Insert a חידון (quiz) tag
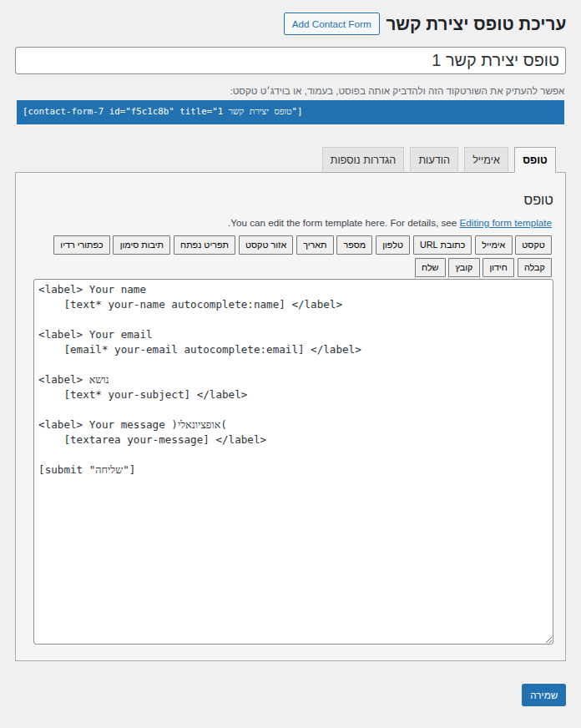 pyautogui.click(x=498, y=267)
